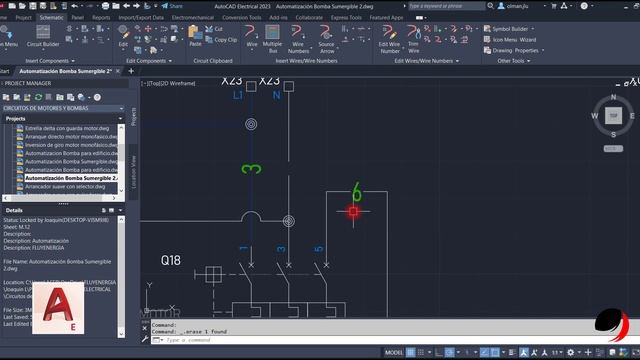Toggle polar tracking in status bar
Screen dimensions: 640x360
click(449, 352)
